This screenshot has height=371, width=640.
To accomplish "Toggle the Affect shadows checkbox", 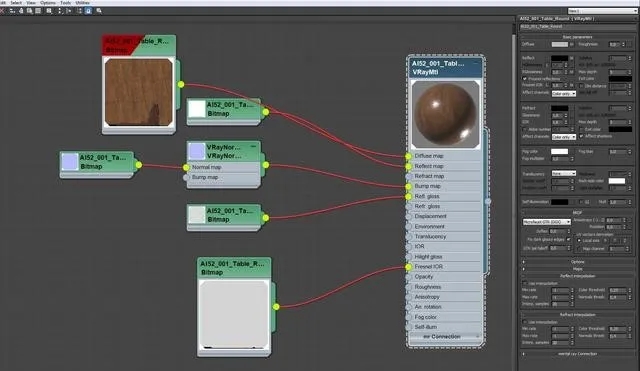I will pos(582,136).
